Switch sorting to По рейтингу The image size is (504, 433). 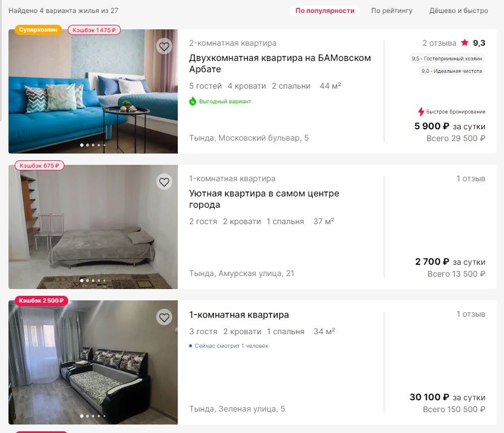click(392, 11)
